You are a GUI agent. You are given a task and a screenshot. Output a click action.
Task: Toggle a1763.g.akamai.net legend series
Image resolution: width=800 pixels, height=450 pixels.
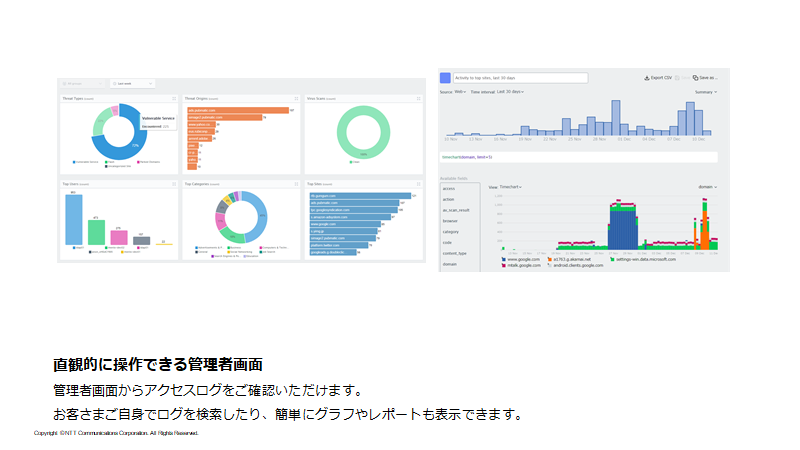coord(573,259)
